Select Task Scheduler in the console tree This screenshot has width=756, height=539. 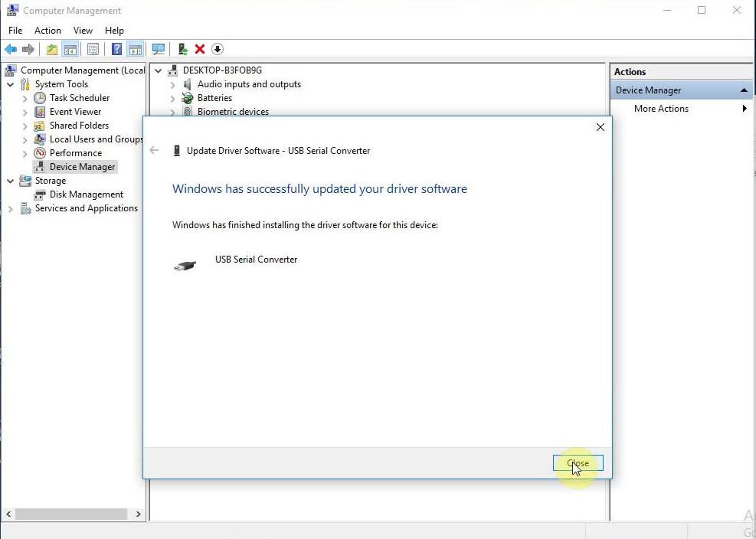(80, 98)
